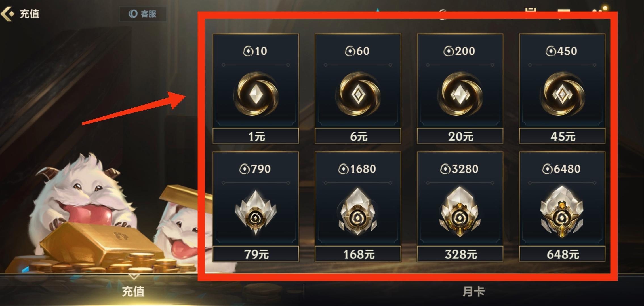The height and width of the screenshot is (306, 644).
Task: Open 客服 customer service
Action: pos(143,14)
